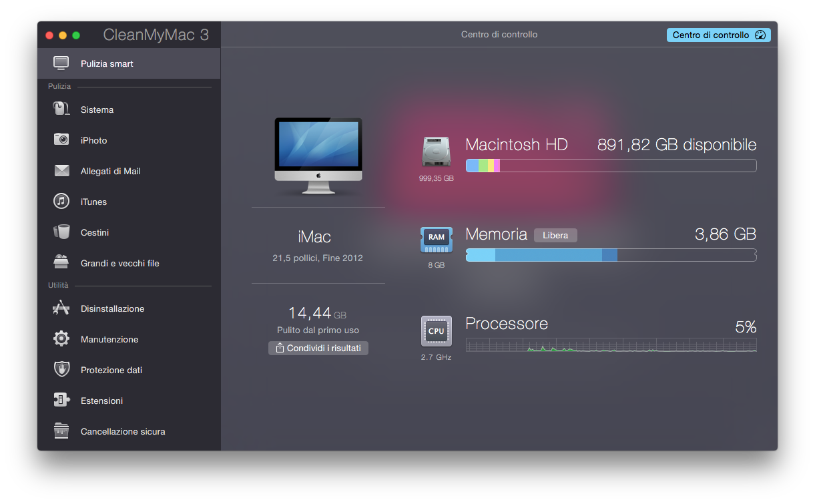The width and height of the screenshot is (815, 504).
Task: Open Protezione dati utility
Action: 129,370
